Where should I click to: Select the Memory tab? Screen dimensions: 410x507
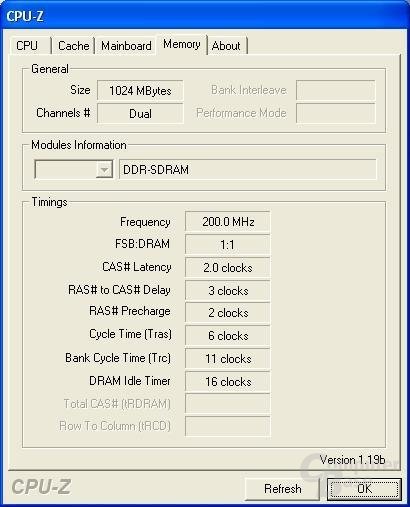point(182,44)
